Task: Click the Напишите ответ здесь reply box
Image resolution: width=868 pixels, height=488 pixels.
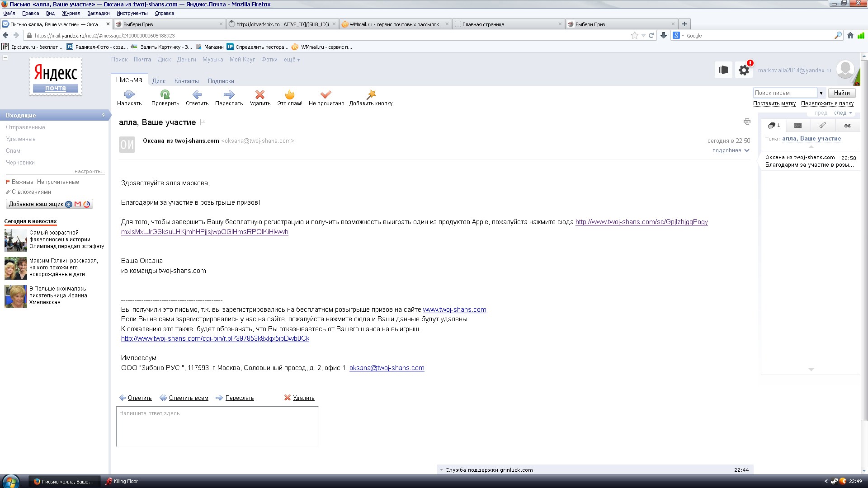Action: tap(217, 427)
